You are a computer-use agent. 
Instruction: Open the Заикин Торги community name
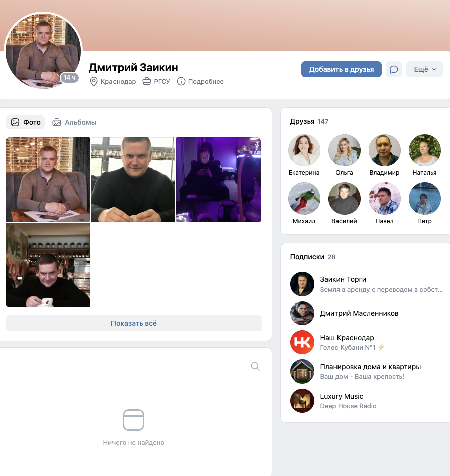point(343,279)
